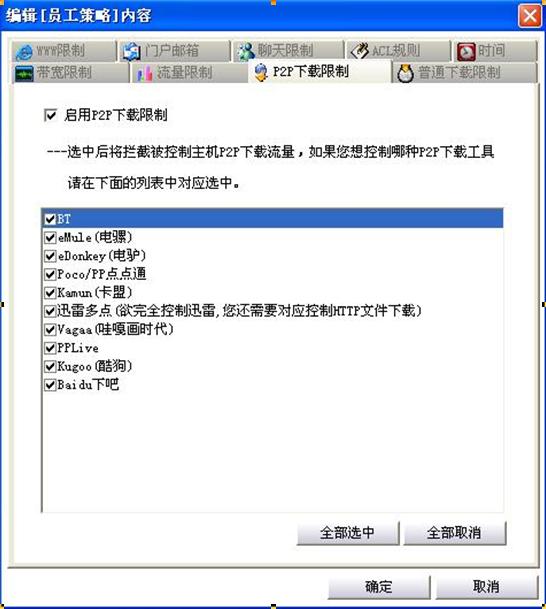
Task: Toggle the Kugoo(酷狗) checkbox
Action: pyautogui.click(x=50, y=366)
